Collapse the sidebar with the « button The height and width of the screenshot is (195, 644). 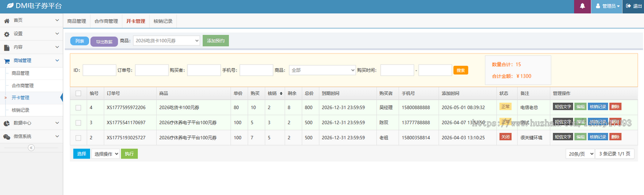point(31,147)
